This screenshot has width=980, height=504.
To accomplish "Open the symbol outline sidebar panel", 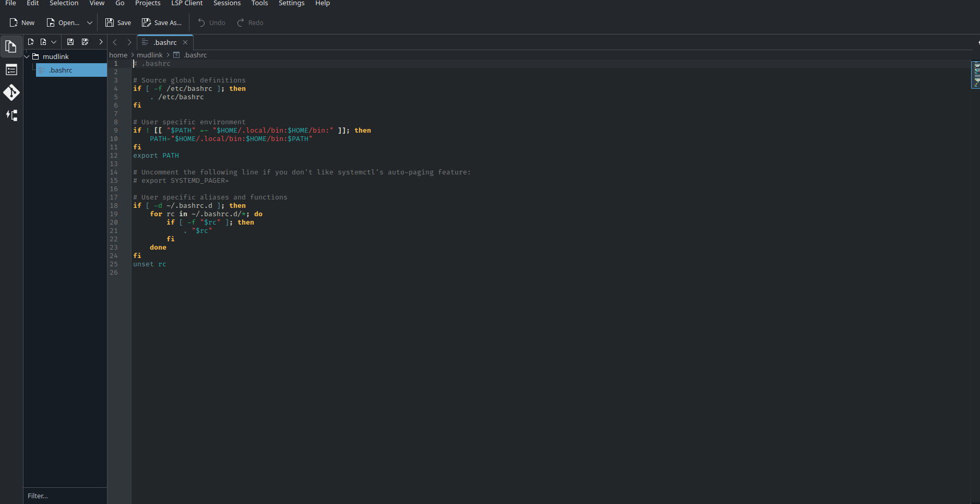I will click(x=11, y=115).
